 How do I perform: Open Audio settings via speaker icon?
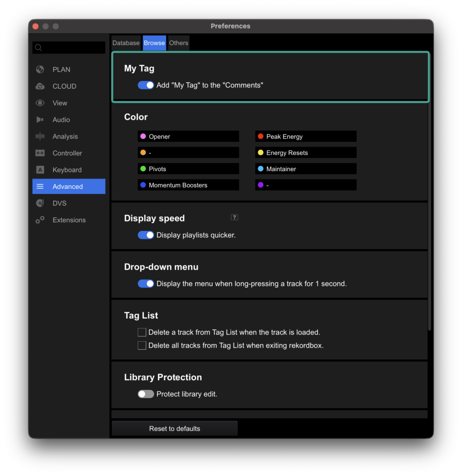[x=40, y=120]
